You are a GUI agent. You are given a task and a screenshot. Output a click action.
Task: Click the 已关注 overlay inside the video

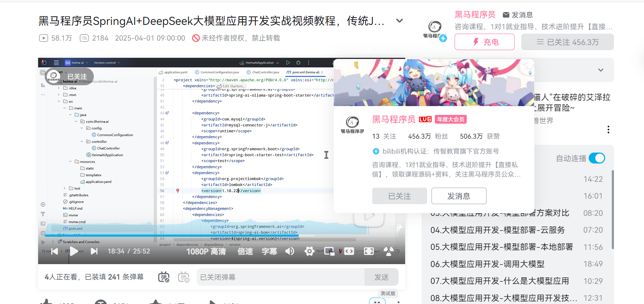[69, 76]
